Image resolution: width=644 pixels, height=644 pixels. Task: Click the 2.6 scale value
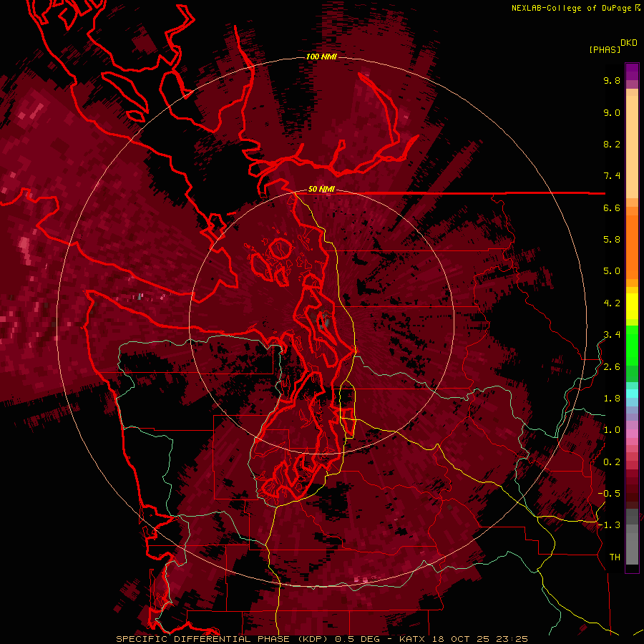612,367
